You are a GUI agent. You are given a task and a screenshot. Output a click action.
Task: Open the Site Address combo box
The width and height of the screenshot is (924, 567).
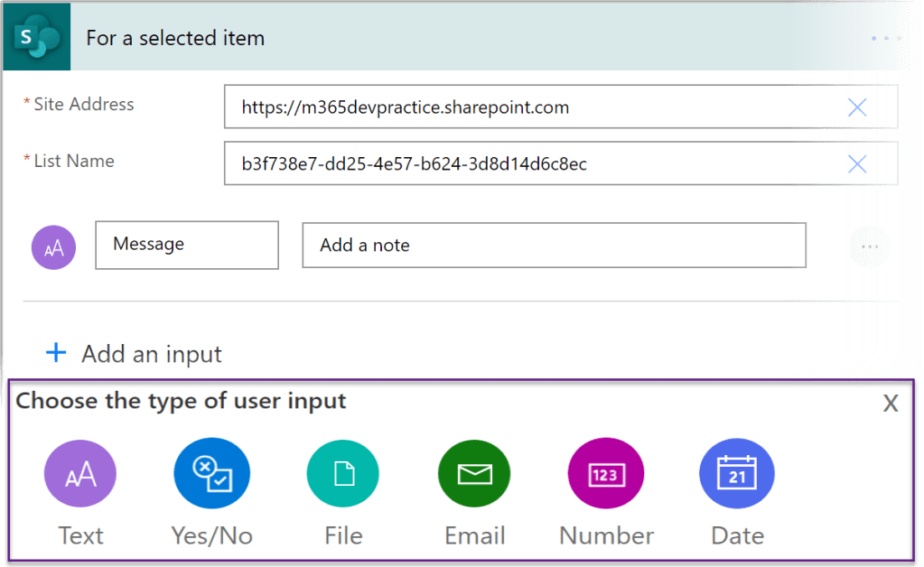pyautogui.click(x=533, y=108)
